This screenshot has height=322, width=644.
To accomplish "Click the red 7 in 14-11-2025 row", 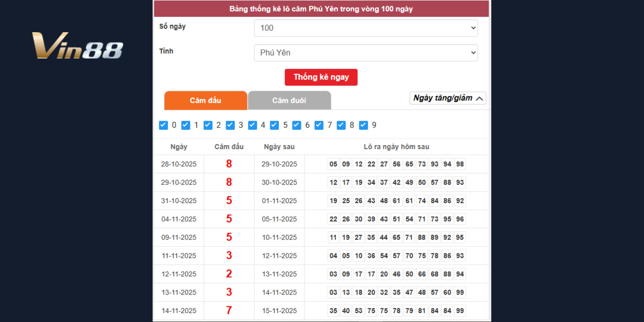I will pyautogui.click(x=229, y=310).
